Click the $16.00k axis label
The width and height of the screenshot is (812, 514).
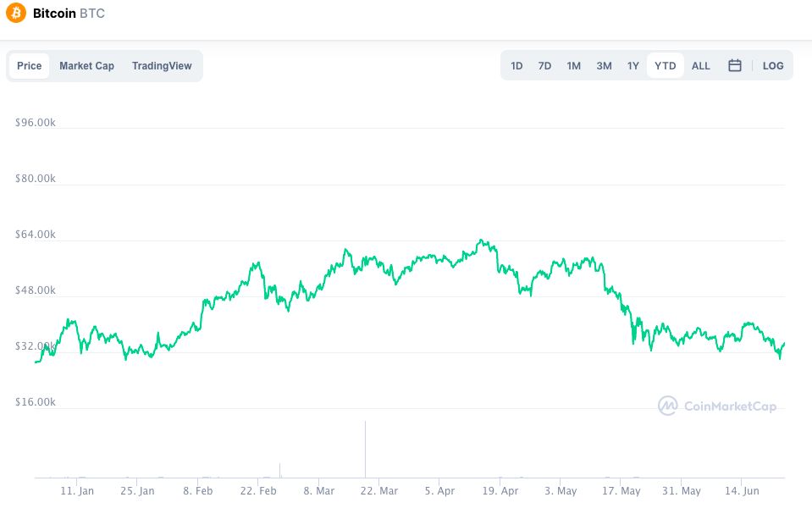tap(36, 402)
